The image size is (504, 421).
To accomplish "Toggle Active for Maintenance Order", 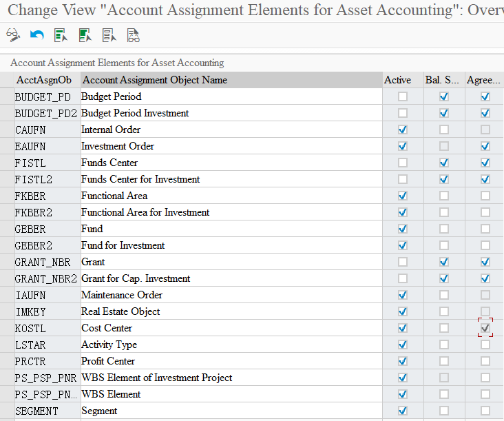I will pyautogui.click(x=402, y=295).
